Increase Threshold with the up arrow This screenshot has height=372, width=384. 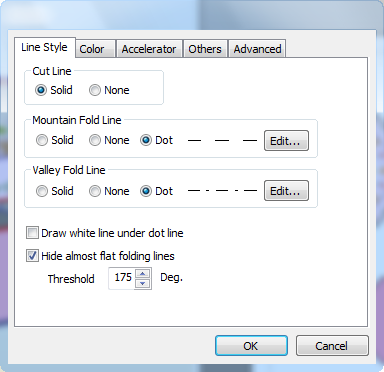(143, 274)
